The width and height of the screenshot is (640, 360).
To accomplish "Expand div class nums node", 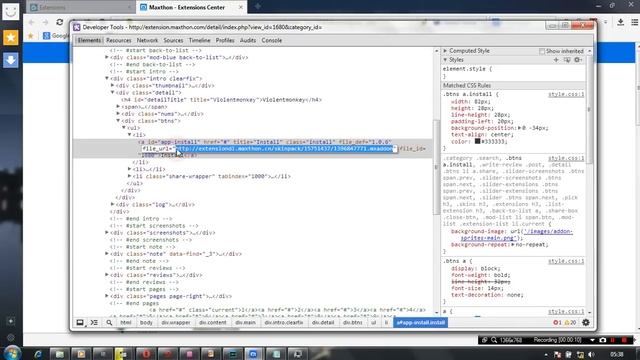I will 118,114.
